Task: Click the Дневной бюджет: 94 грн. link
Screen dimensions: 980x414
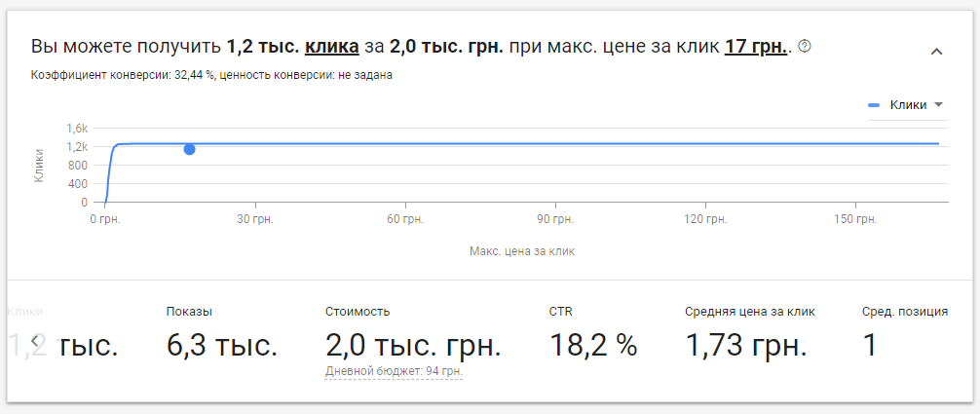Action: [x=394, y=371]
